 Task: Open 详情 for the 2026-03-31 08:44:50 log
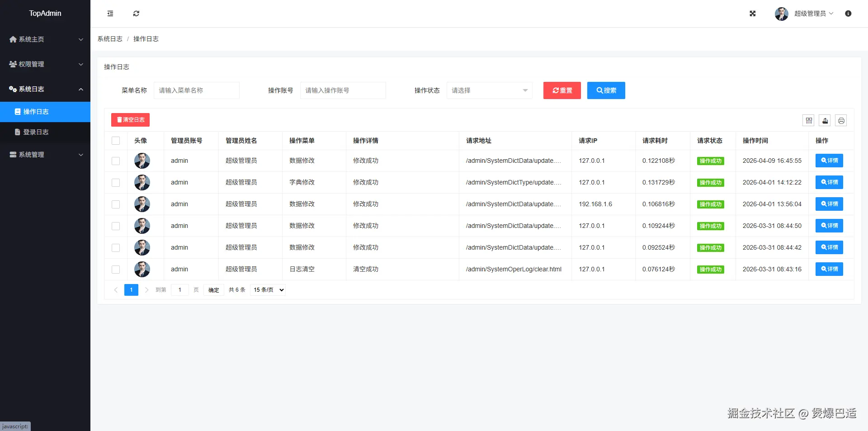(829, 226)
